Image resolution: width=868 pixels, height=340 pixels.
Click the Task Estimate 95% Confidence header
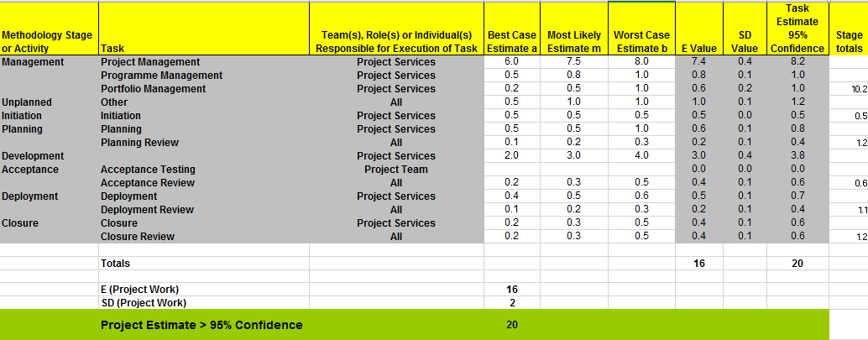click(797, 28)
